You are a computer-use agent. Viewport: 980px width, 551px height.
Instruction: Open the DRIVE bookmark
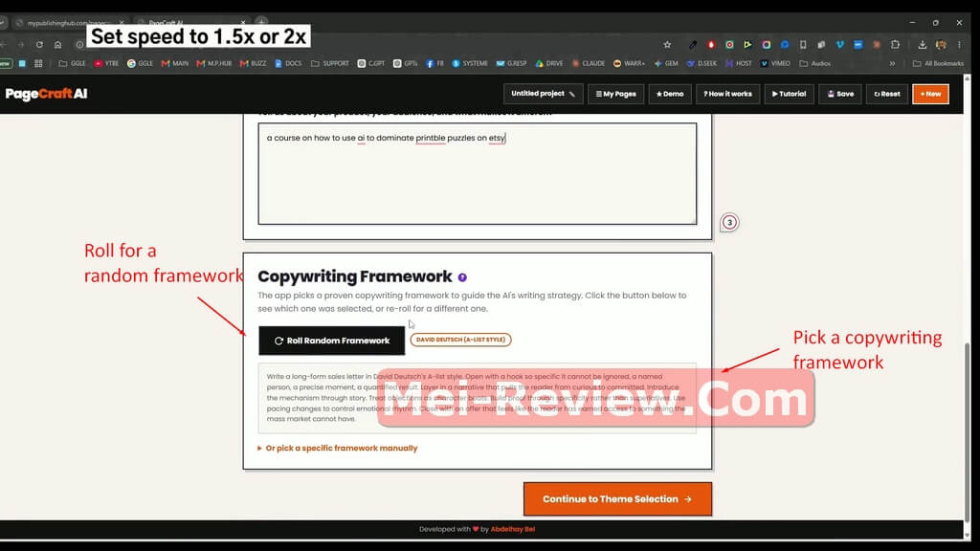click(x=549, y=63)
